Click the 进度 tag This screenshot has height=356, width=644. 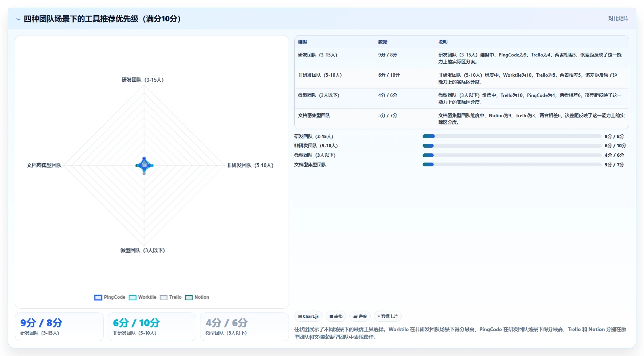[x=360, y=316]
